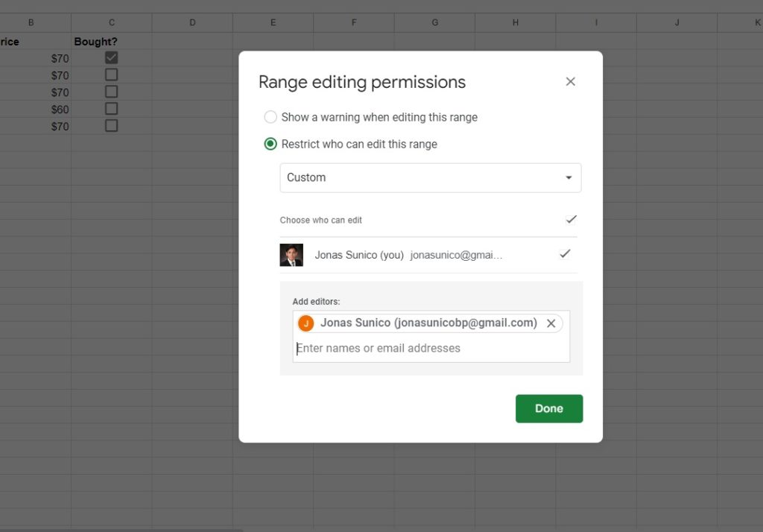Select the column D header

tap(192, 22)
